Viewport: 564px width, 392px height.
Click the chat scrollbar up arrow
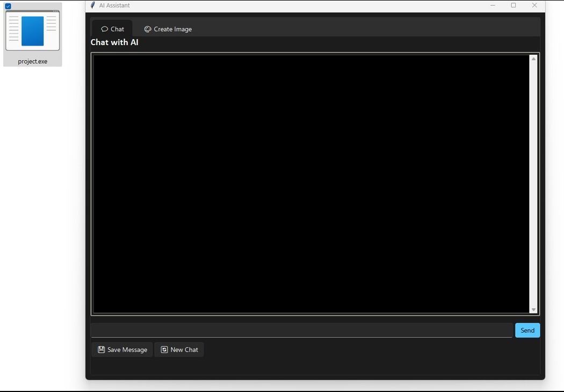[x=533, y=59]
